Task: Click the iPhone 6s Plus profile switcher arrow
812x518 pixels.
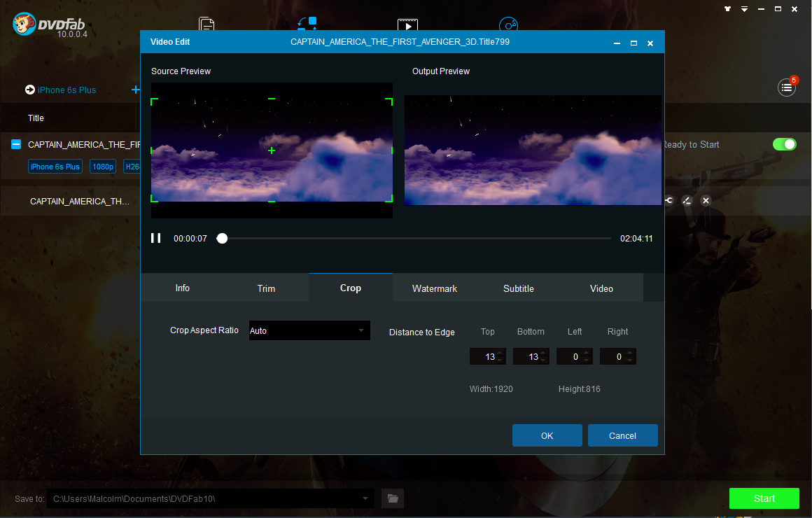Action: pos(30,90)
